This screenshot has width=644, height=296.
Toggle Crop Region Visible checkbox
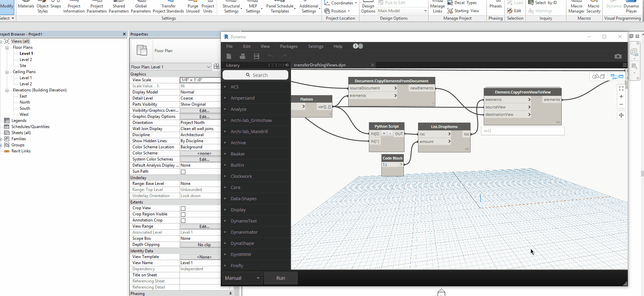click(183, 214)
